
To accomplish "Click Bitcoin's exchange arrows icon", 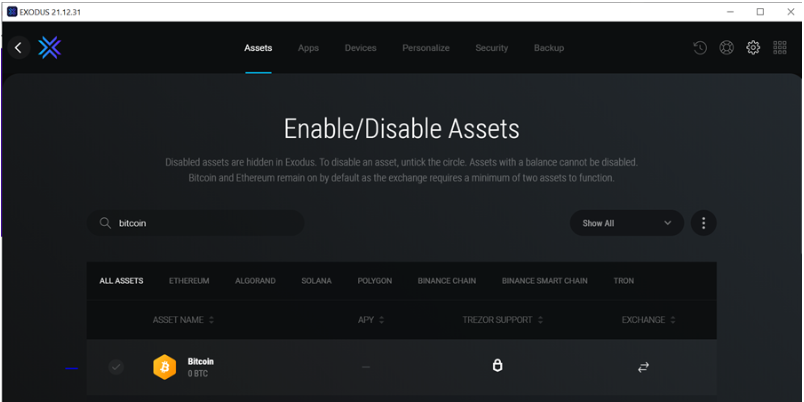I will pyautogui.click(x=643, y=367).
